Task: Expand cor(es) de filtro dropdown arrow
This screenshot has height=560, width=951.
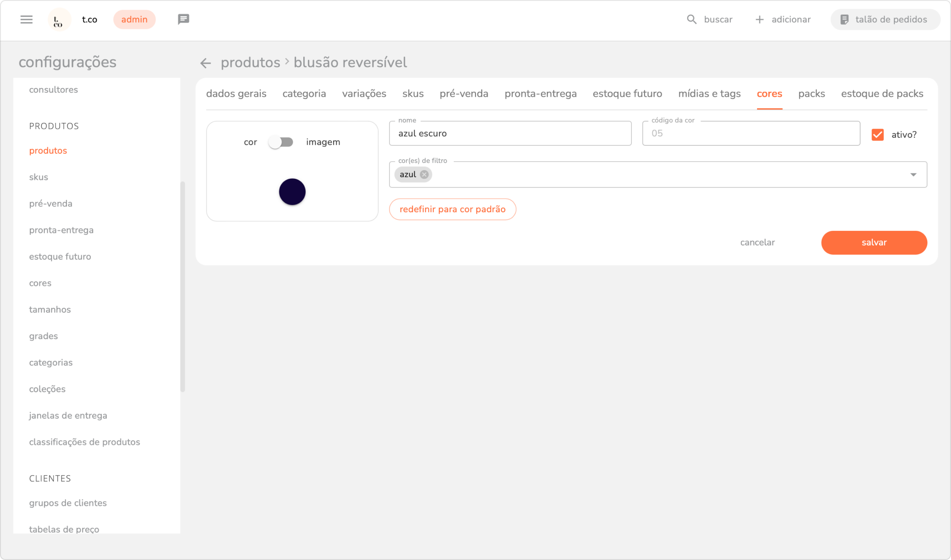Action: coord(913,175)
